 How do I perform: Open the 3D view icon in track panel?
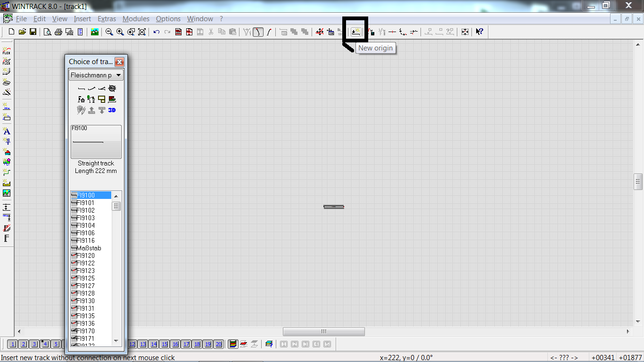click(112, 110)
